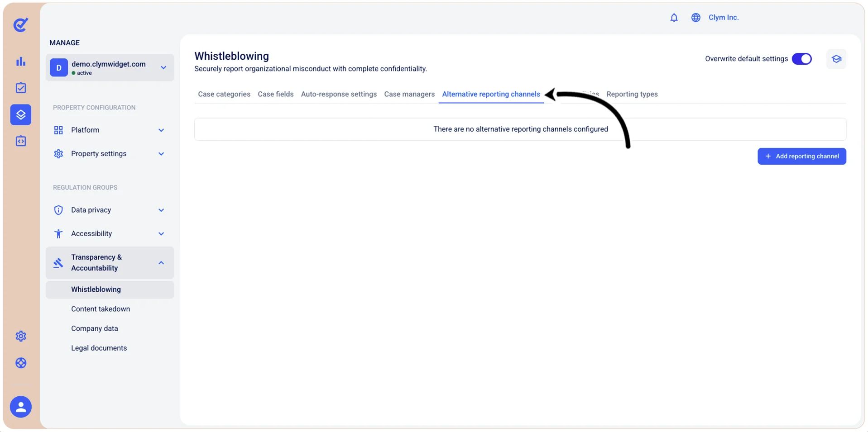Open the graduation cap tutorial icon
The height and width of the screenshot is (432, 868).
pyautogui.click(x=836, y=59)
